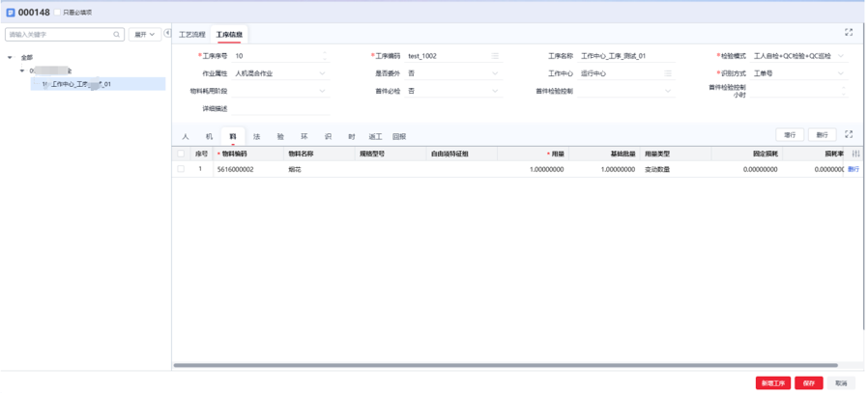Click the 规格型号 column header
Image resolution: width=868 pixels, height=395 pixels.
tap(391, 154)
